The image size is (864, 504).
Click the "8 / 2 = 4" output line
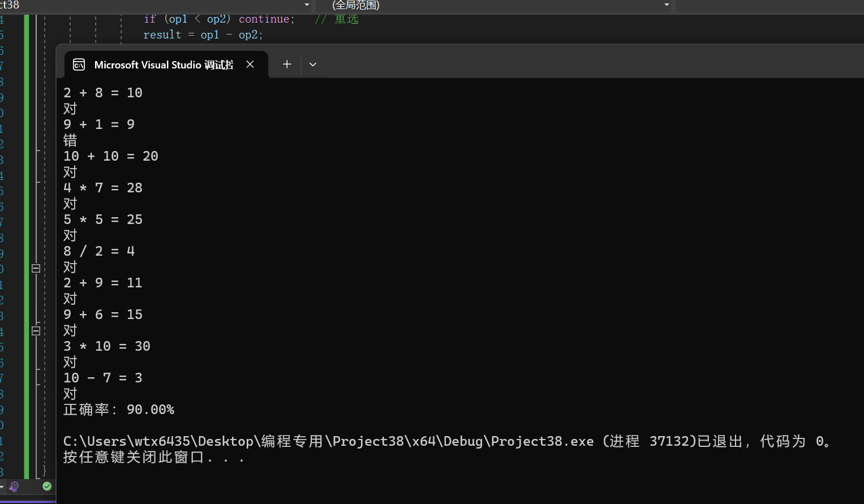(99, 251)
